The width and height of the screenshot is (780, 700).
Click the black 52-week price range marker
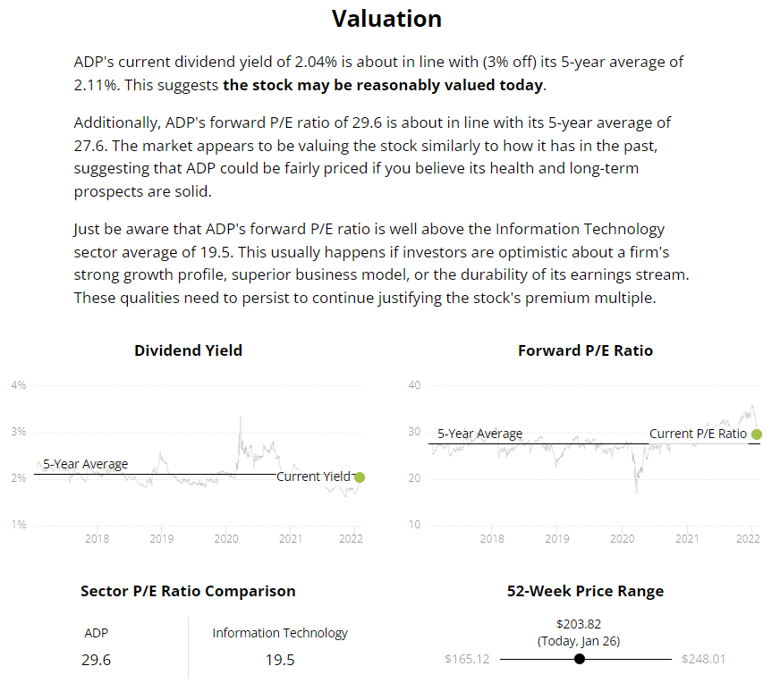[580, 659]
